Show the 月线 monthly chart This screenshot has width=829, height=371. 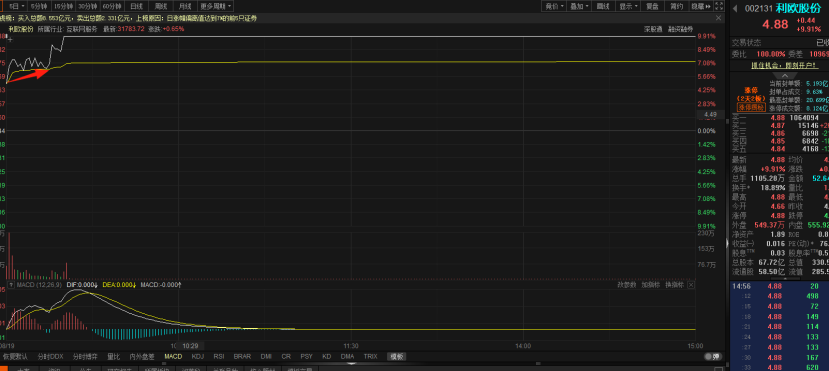(x=185, y=6)
